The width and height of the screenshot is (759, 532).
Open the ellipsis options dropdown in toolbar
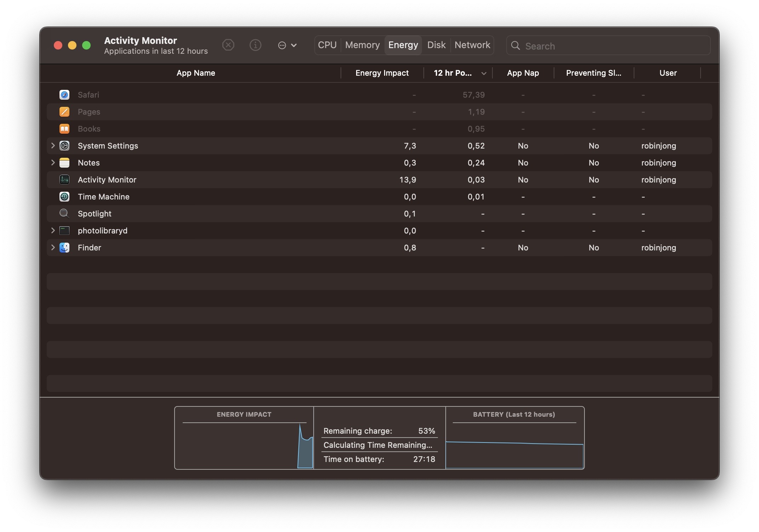(x=287, y=45)
